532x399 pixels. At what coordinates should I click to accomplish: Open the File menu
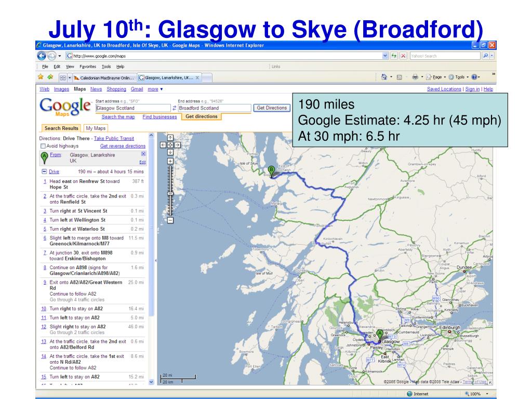[45, 66]
